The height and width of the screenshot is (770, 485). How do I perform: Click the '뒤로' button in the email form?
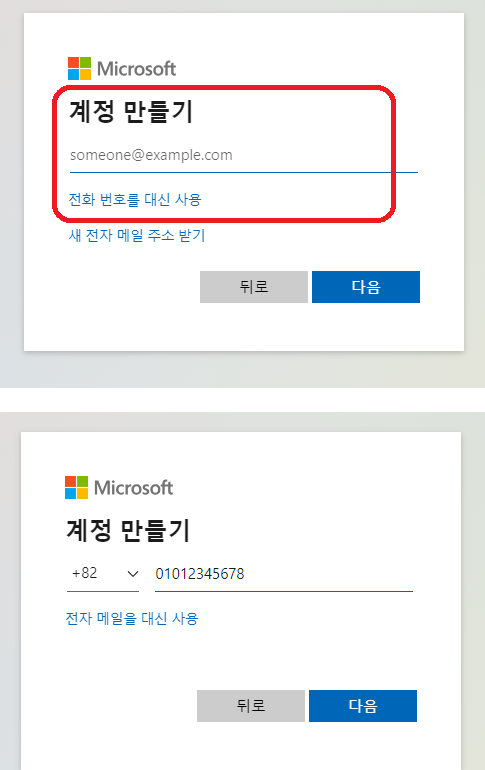pos(254,287)
